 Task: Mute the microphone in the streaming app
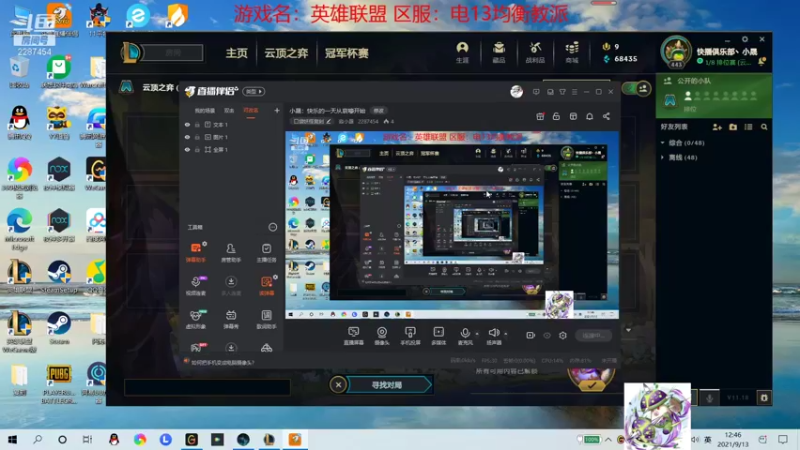click(x=465, y=336)
